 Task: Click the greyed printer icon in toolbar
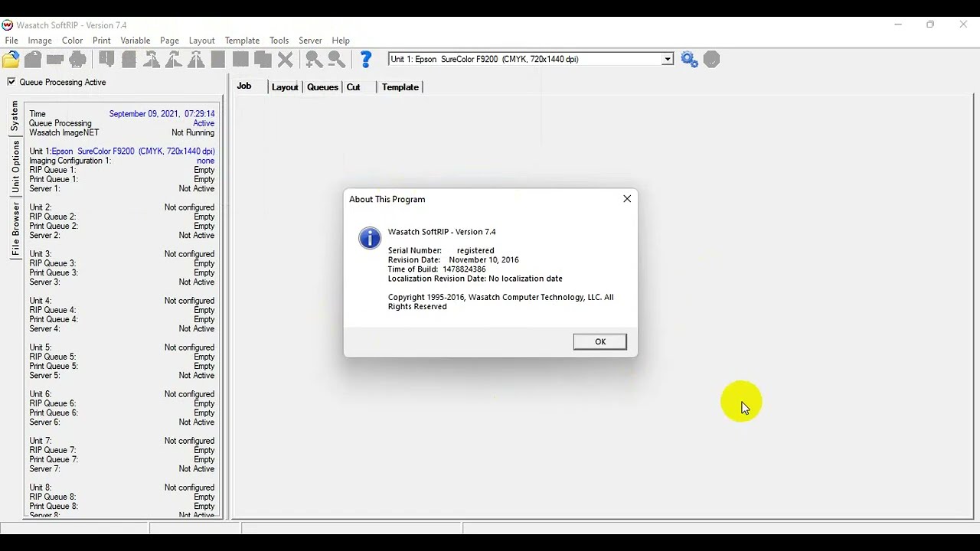pos(78,60)
